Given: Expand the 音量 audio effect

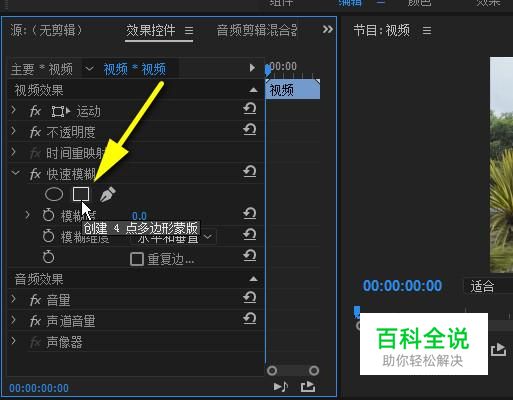Looking at the screenshot, I should [13, 298].
